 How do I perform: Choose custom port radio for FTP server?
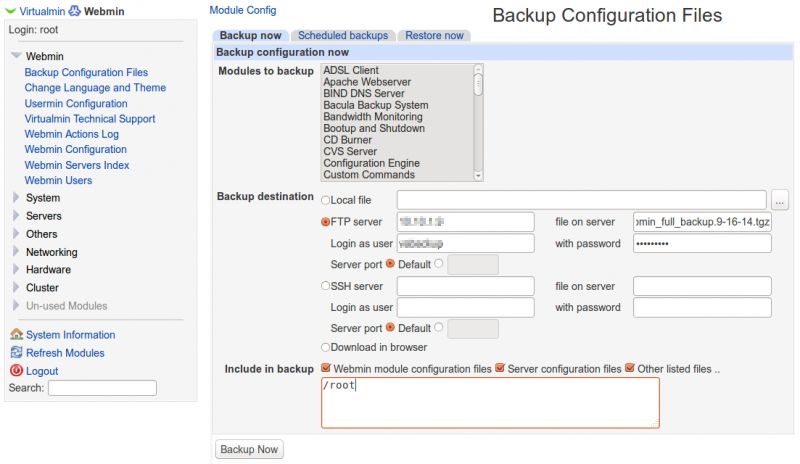(x=438, y=264)
